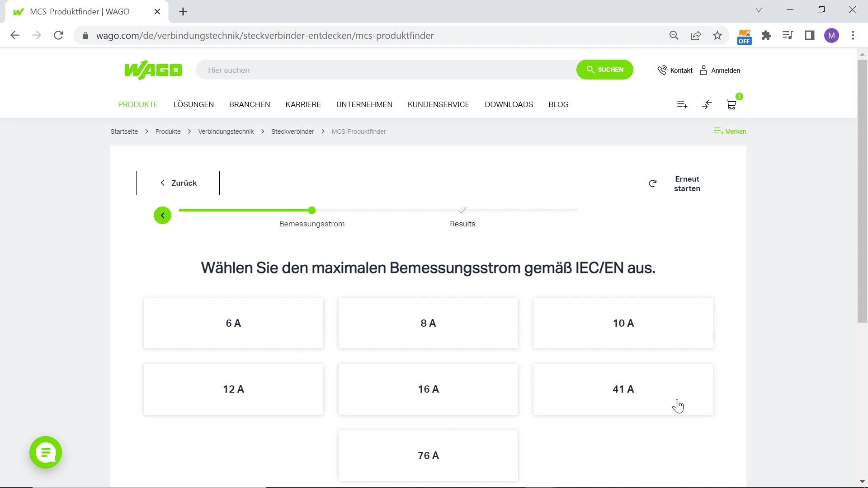
Task: Click the share page icon
Action: pyautogui.click(x=696, y=35)
